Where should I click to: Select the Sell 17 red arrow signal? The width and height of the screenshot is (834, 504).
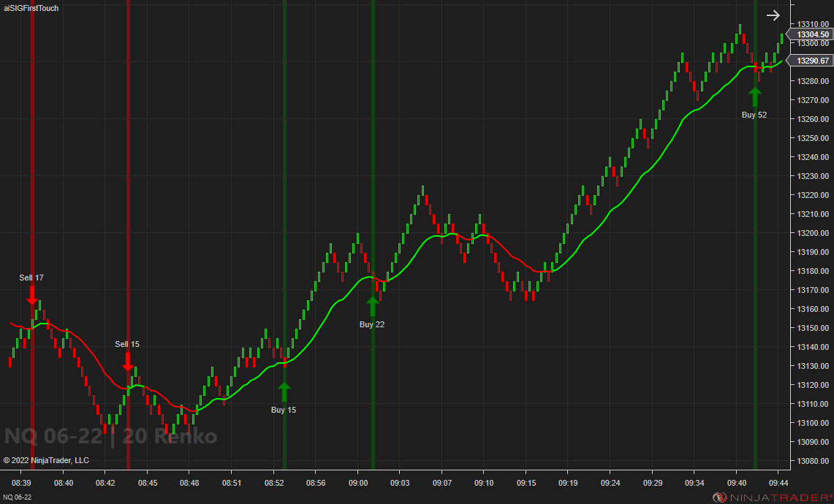(32, 297)
